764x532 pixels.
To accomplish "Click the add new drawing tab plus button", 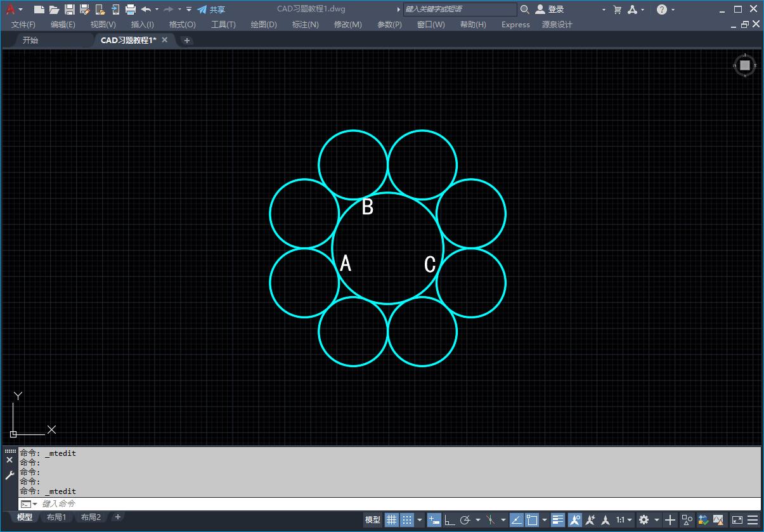I will click(x=186, y=41).
